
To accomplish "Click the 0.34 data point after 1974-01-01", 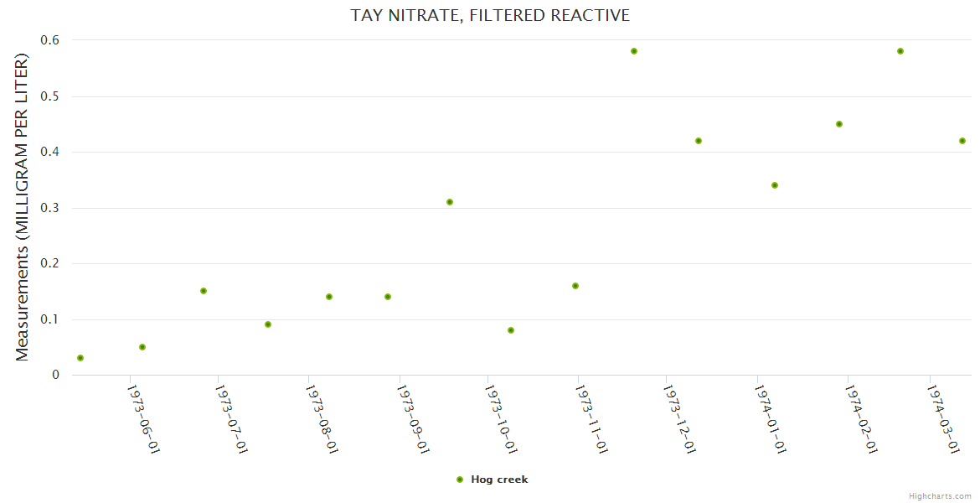I will (x=775, y=185).
